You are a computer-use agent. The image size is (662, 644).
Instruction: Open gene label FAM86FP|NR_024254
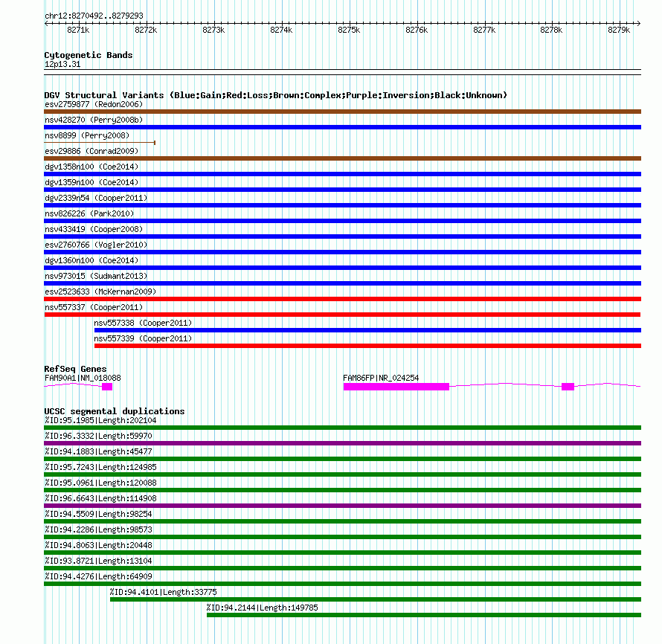pyautogui.click(x=381, y=378)
